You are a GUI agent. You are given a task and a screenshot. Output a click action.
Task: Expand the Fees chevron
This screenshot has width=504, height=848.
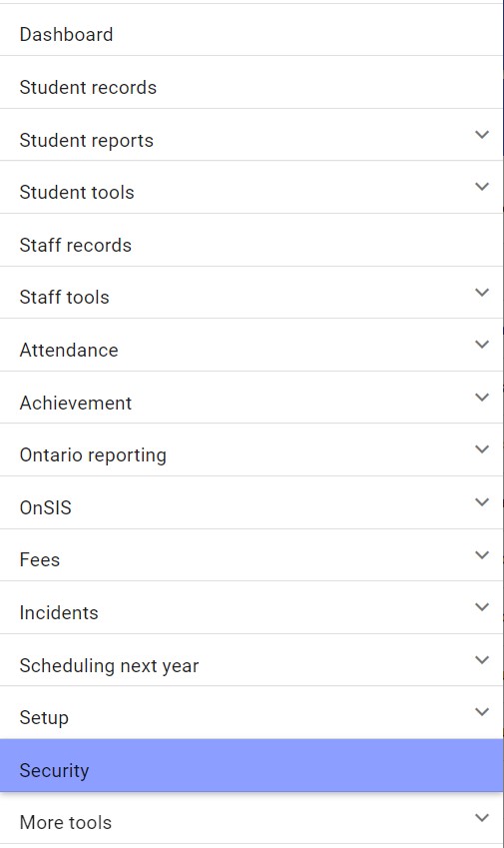482,555
